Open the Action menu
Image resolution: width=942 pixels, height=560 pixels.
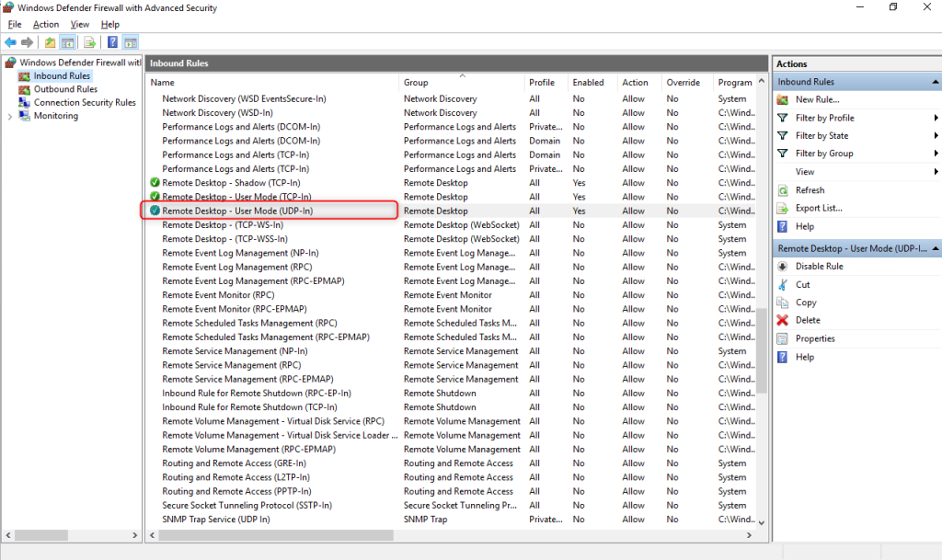point(46,25)
